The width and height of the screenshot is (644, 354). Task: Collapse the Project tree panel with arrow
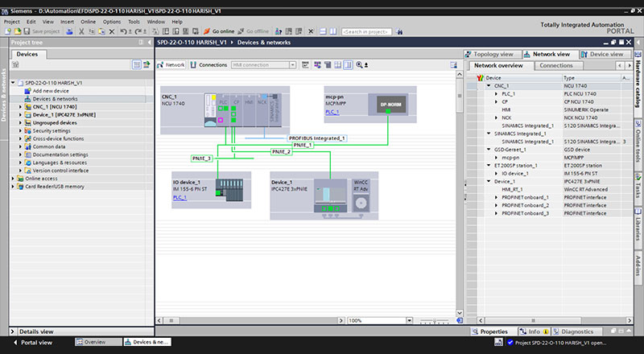pos(149,43)
